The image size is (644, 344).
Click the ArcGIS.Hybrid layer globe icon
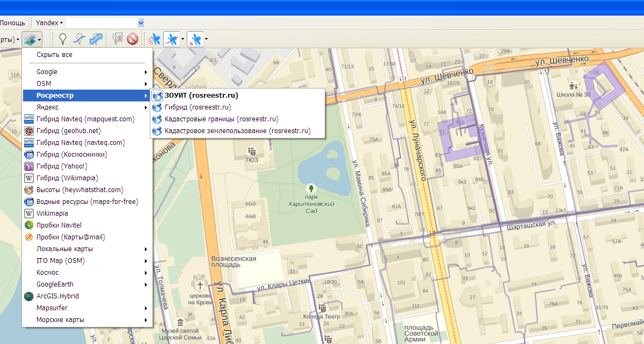click(x=29, y=296)
